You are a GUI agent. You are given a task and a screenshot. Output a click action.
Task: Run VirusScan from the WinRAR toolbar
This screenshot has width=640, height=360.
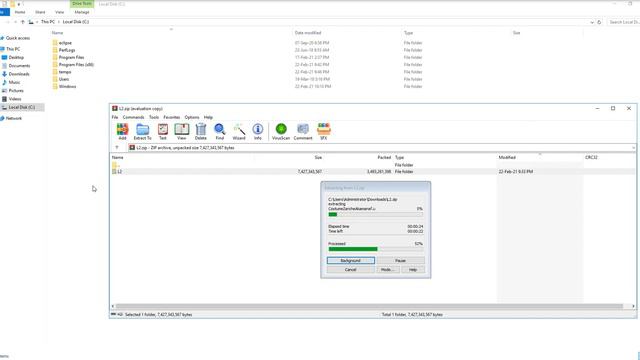281,131
